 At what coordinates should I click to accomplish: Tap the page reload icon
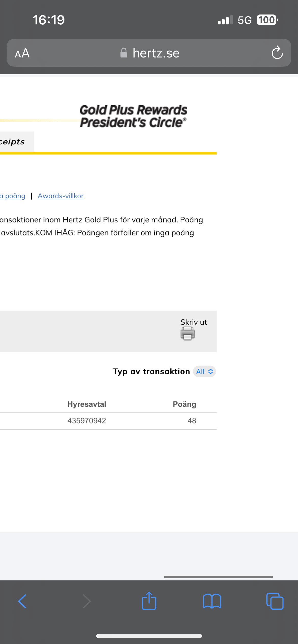point(277,53)
